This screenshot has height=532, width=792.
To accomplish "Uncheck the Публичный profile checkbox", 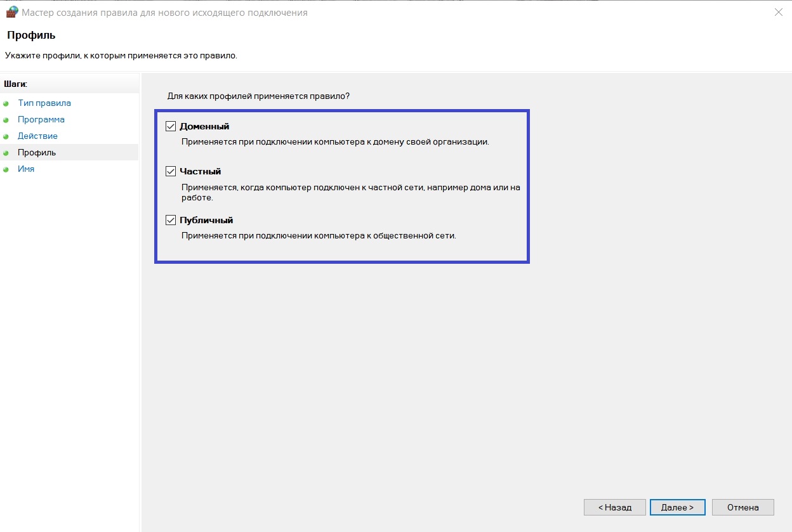I will point(170,220).
